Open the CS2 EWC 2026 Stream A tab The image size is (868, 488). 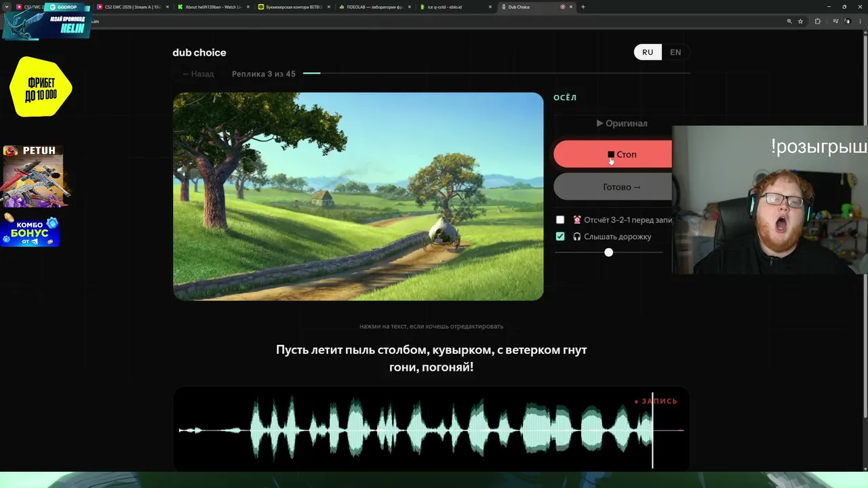pyautogui.click(x=132, y=7)
